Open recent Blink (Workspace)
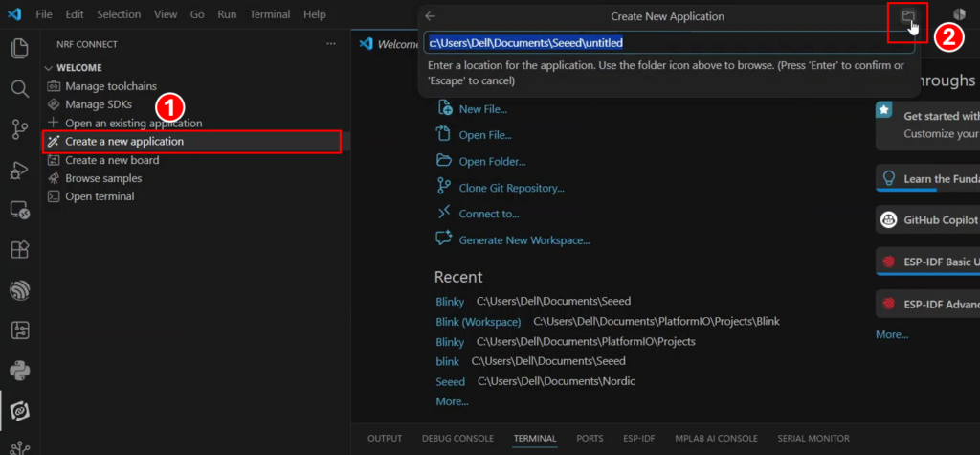Viewport: 980px width, 455px height. click(479, 322)
